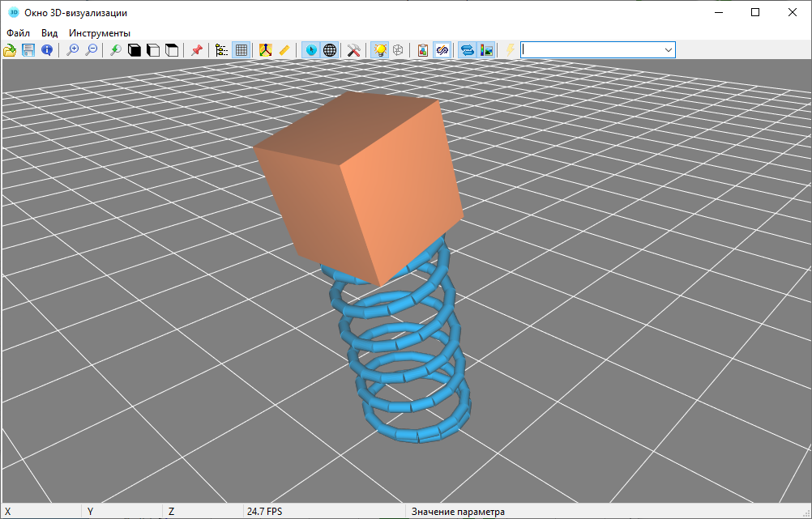Viewport: 812px width, 519px height.
Task: Click the save floppy disk icon
Action: [28, 50]
